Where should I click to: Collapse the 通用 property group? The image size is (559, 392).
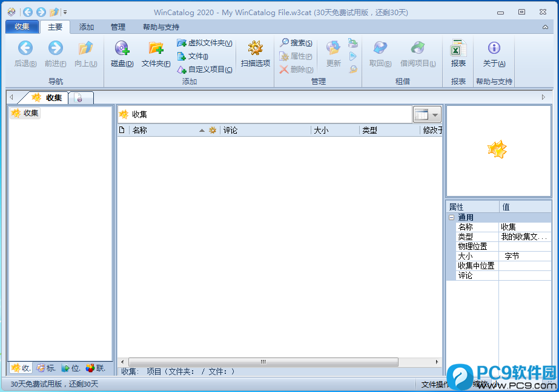451,217
